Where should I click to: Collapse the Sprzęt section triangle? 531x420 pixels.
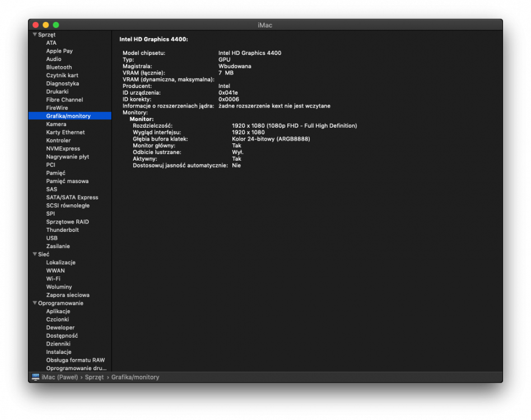[35, 35]
